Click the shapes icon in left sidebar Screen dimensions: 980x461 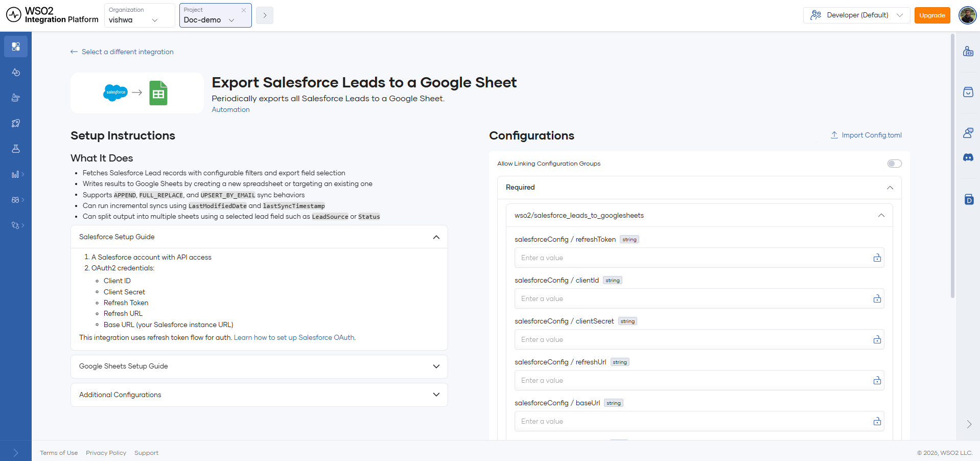tap(16, 72)
